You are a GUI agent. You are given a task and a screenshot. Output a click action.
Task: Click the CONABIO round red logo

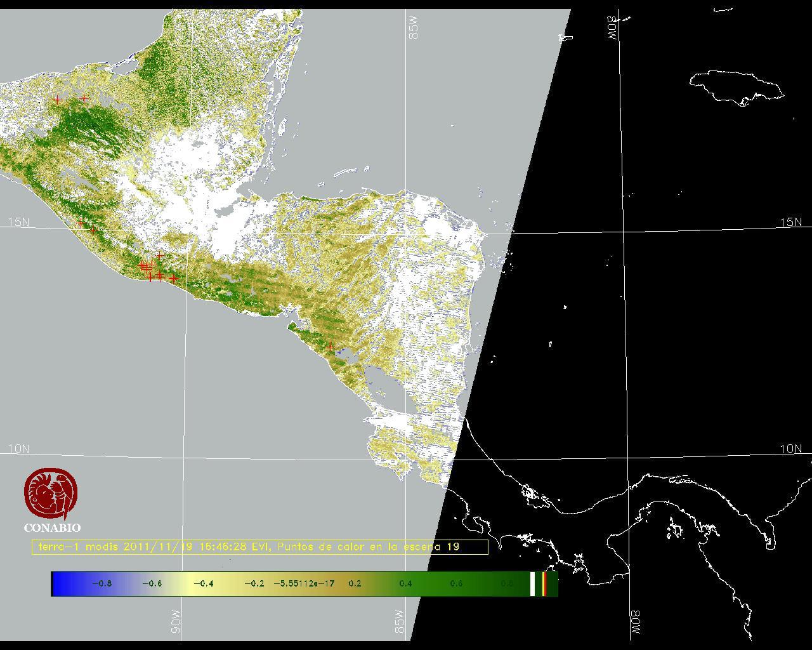[51, 493]
